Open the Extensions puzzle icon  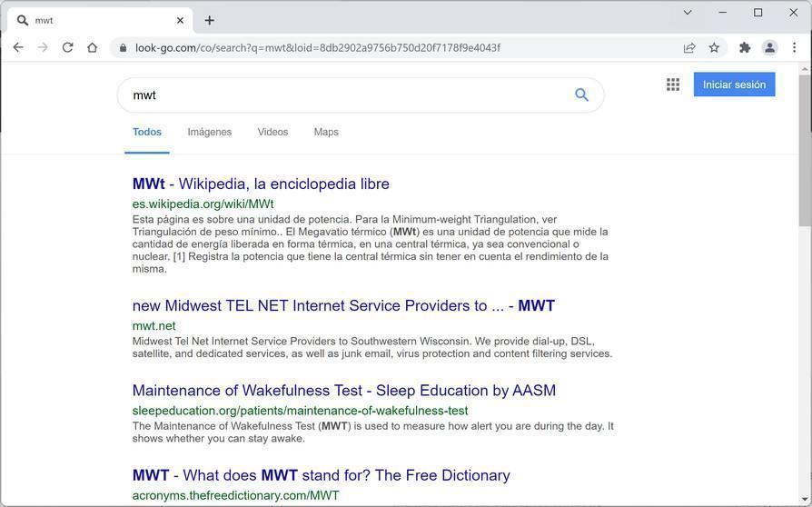click(745, 47)
